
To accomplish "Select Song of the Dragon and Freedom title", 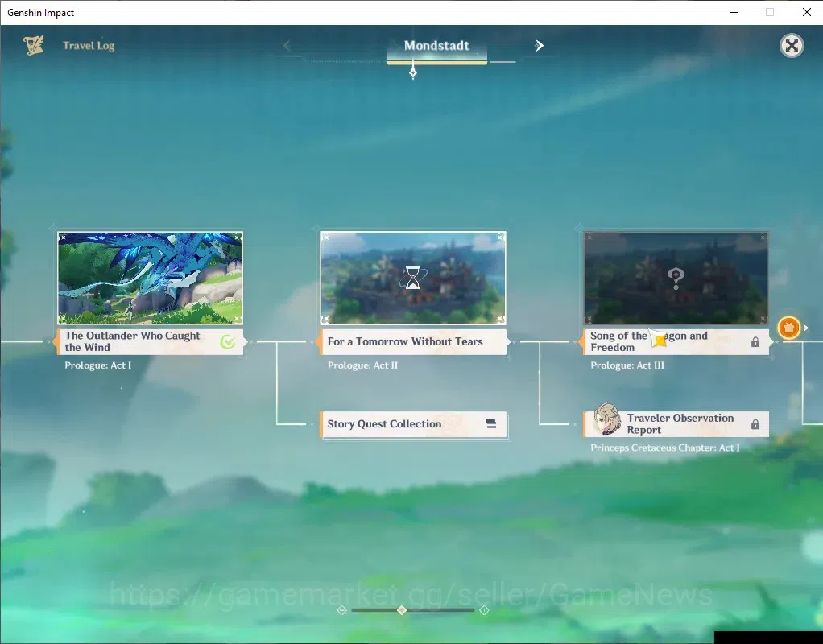I will (x=649, y=341).
